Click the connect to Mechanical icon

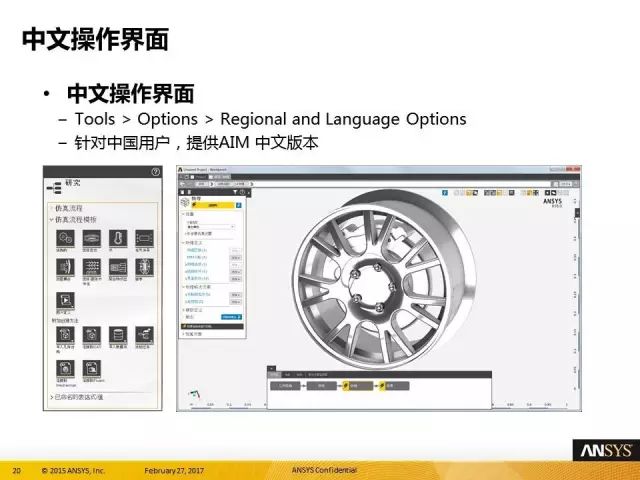pyautogui.click(x=65, y=369)
